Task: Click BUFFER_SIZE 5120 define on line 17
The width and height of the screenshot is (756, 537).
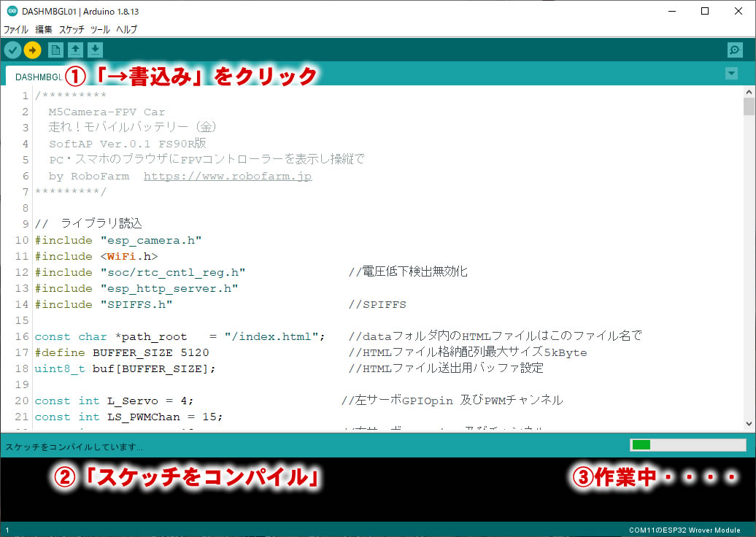Action: [150, 352]
